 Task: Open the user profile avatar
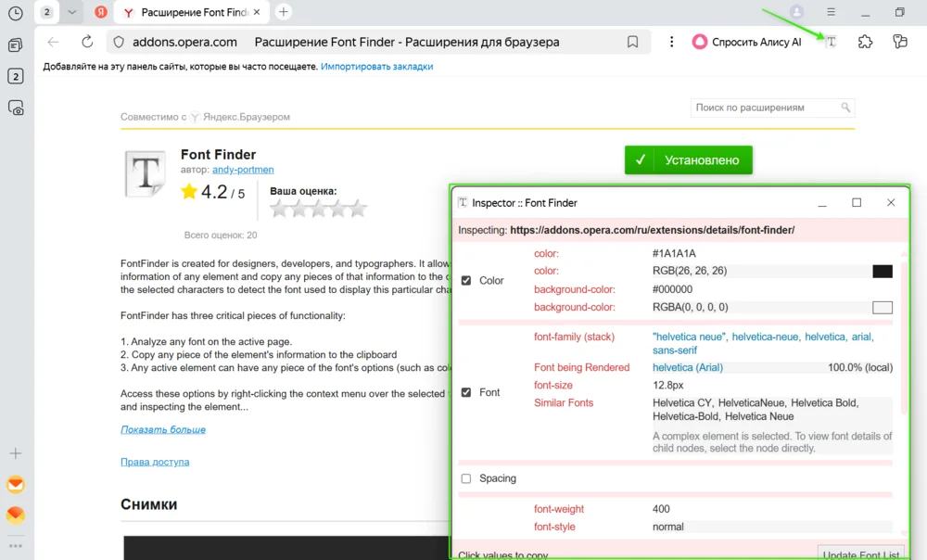797,12
